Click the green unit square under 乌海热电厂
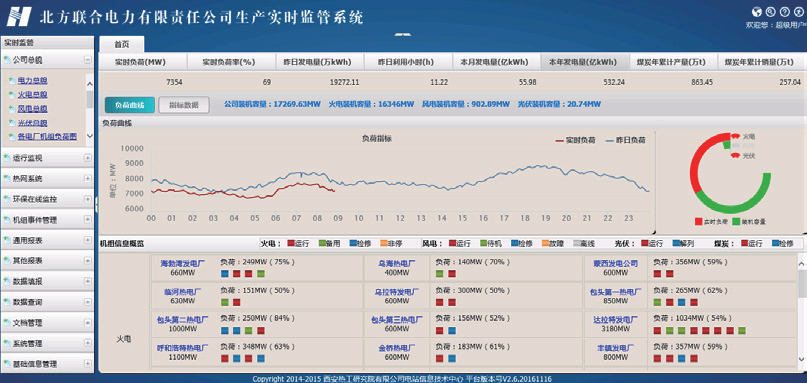The image size is (807, 383). click(x=440, y=273)
